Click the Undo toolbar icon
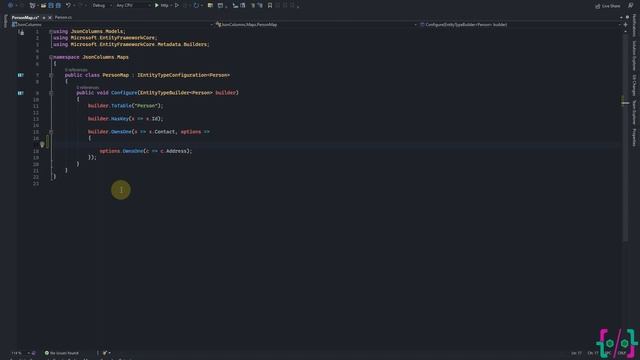640x360 pixels. pos(68,5)
